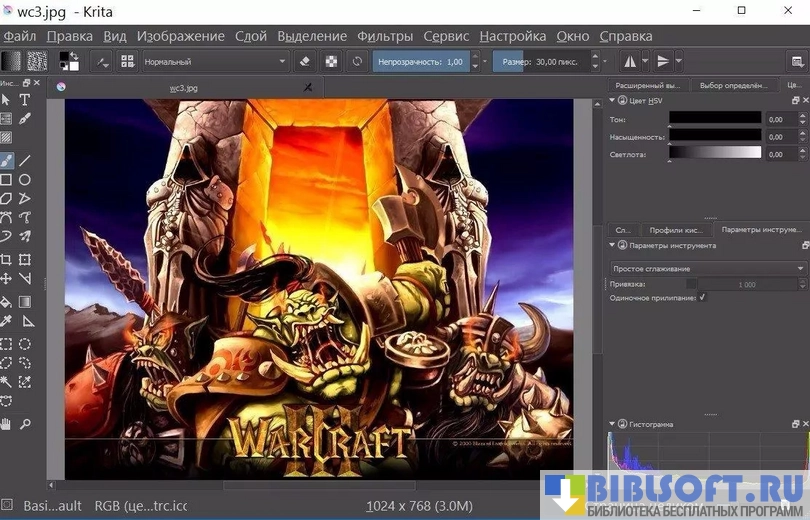Choose the Pan hand tool
This screenshot has width=810, height=520.
7,424
